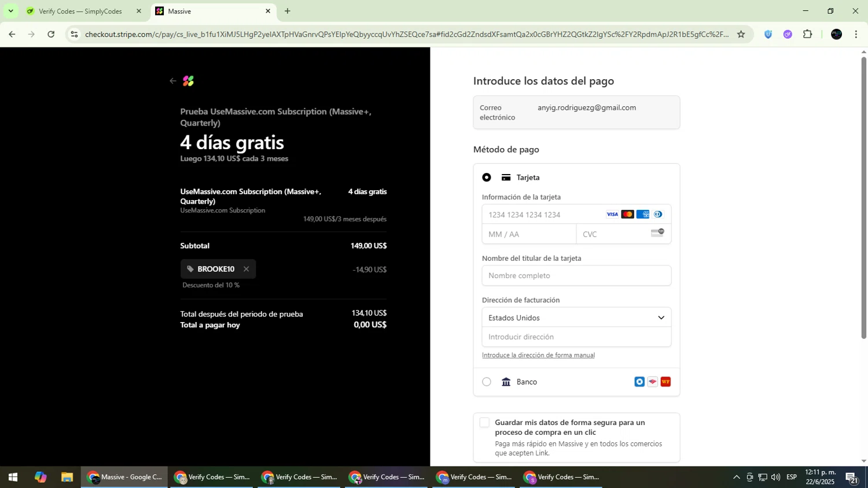Check Guardar mis datos de forma segura

(x=485, y=423)
